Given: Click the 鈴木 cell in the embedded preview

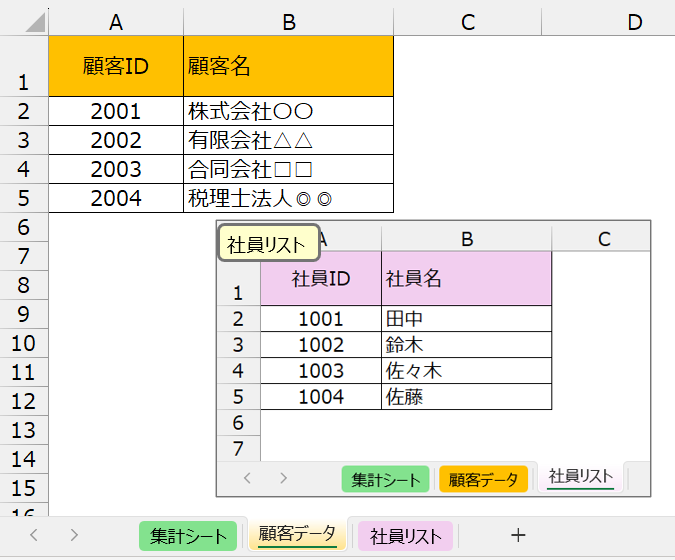Looking at the screenshot, I should tap(466, 345).
